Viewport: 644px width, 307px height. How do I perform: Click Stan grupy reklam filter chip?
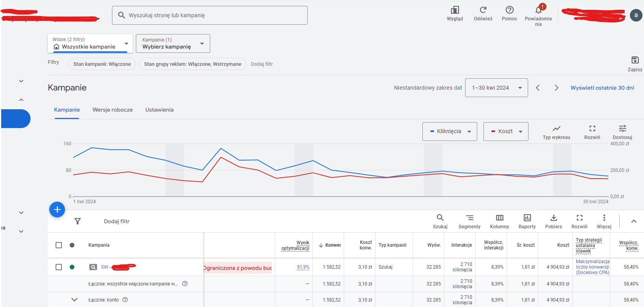(x=193, y=64)
